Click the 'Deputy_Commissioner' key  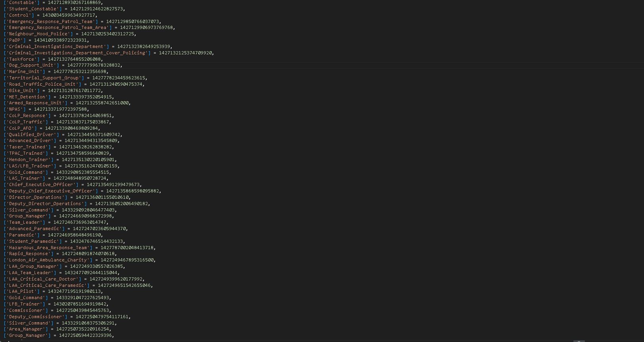(35, 317)
